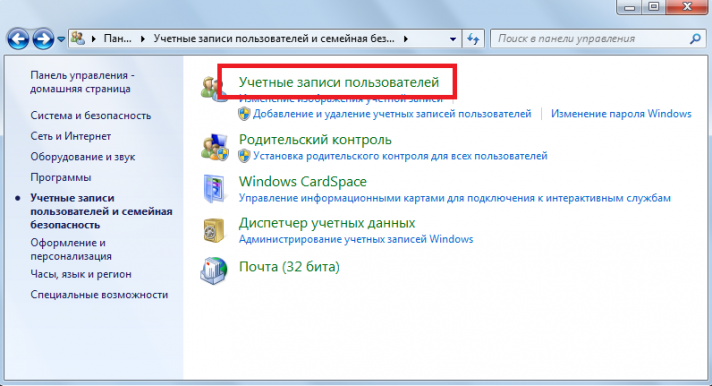Screen dimensions: 712x386
Task: Select Система и безопасность in sidebar
Action: point(91,115)
